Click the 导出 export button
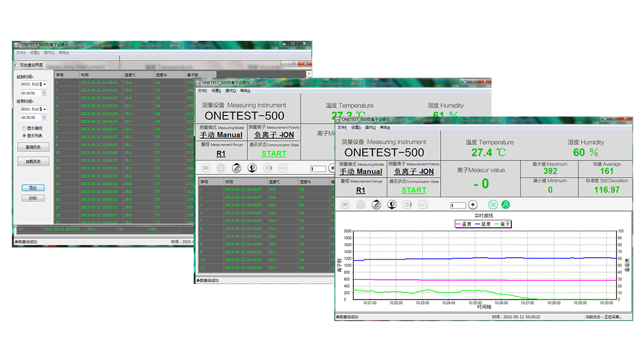The image size is (644, 349). pos(33,188)
